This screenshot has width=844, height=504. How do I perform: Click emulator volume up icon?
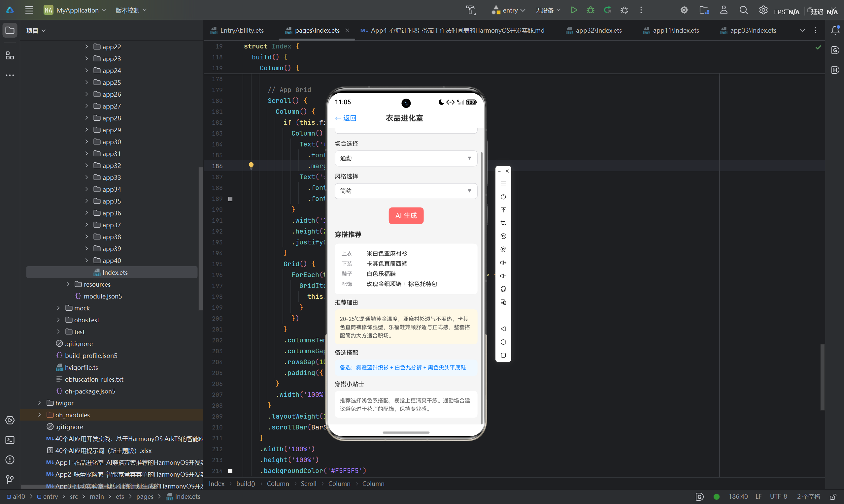coord(503,263)
